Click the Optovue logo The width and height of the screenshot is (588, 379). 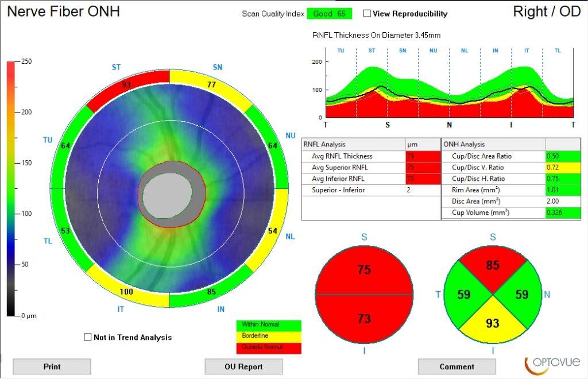pos(552,364)
